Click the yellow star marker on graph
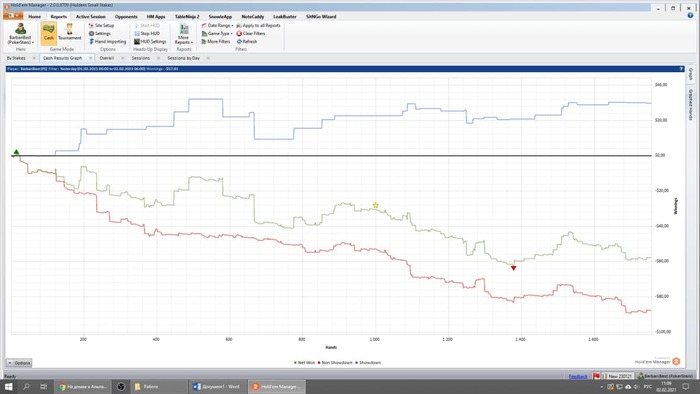The image size is (700, 394). (375, 205)
